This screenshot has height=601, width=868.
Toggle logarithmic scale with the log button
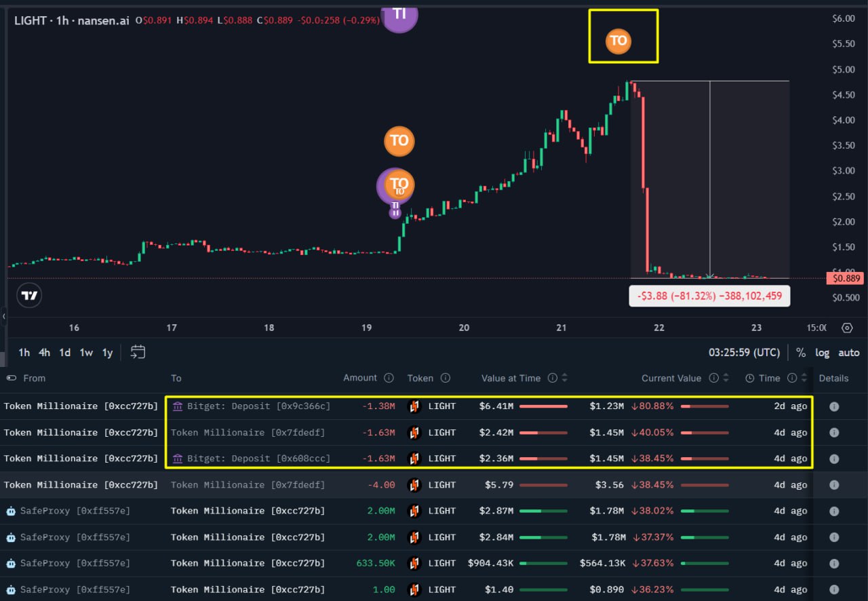(x=822, y=353)
